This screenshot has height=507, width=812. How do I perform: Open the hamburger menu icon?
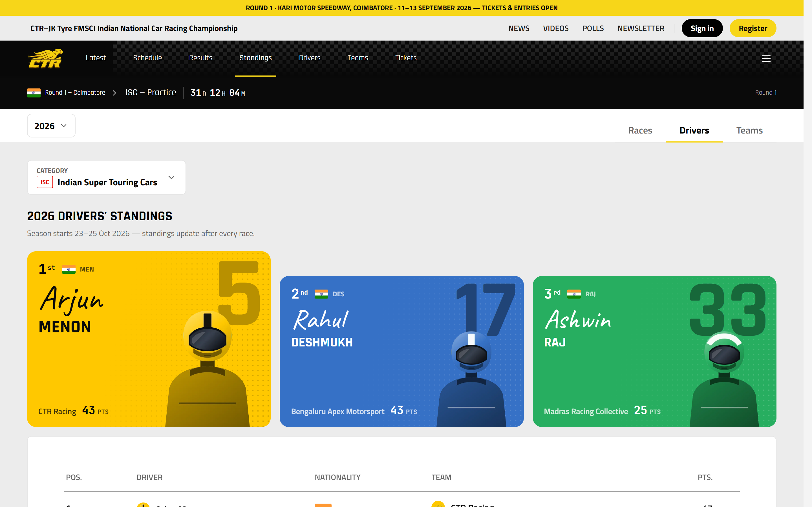click(766, 59)
